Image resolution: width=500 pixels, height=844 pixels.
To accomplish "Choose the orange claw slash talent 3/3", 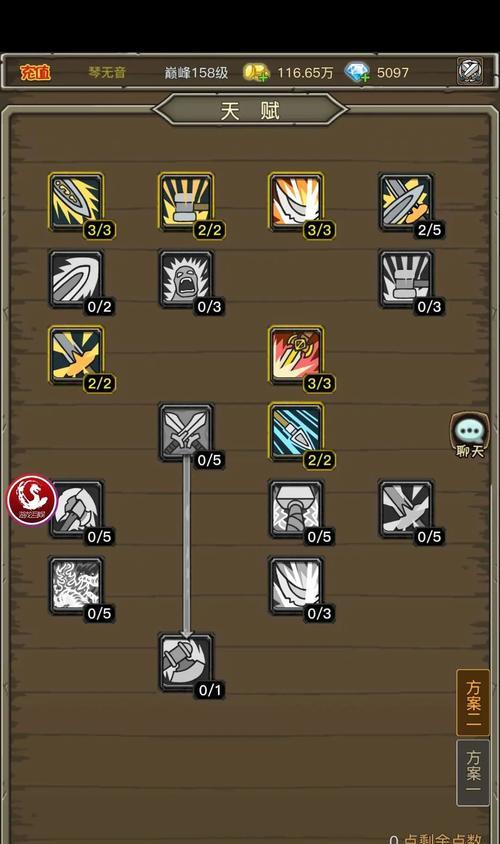I will point(296,202).
